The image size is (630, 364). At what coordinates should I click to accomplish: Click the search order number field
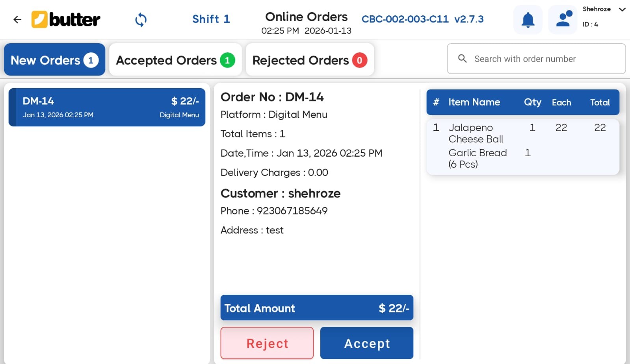[x=536, y=59]
